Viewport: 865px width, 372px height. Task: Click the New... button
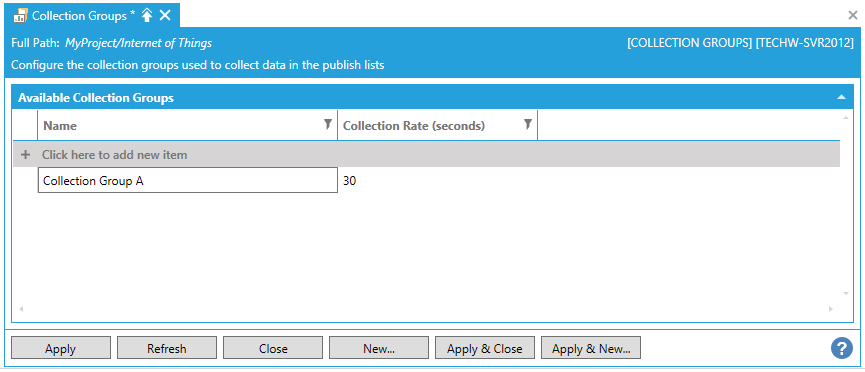(x=379, y=348)
